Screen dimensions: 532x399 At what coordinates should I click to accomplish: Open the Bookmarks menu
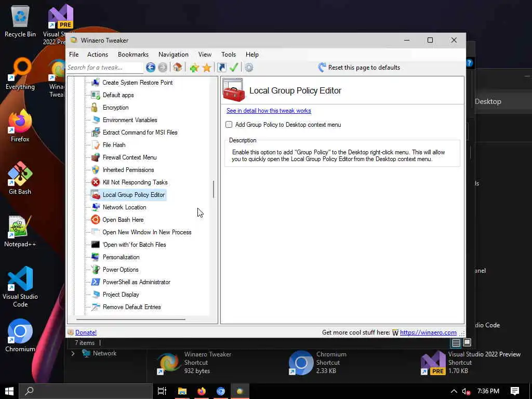tap(133, 54)
